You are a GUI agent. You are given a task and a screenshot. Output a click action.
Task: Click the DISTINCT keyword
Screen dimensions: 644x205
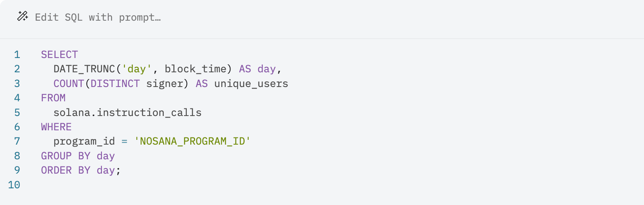click(x=115, y=84)
